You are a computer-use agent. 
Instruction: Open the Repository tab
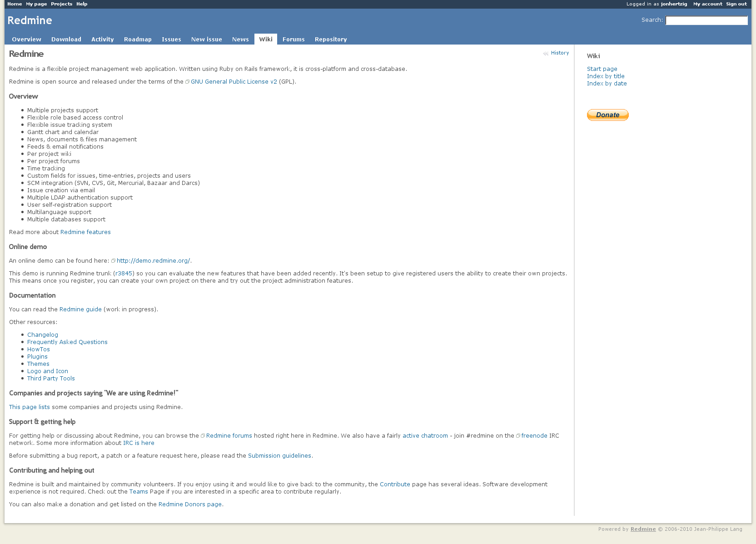click(x=331, y=40)
